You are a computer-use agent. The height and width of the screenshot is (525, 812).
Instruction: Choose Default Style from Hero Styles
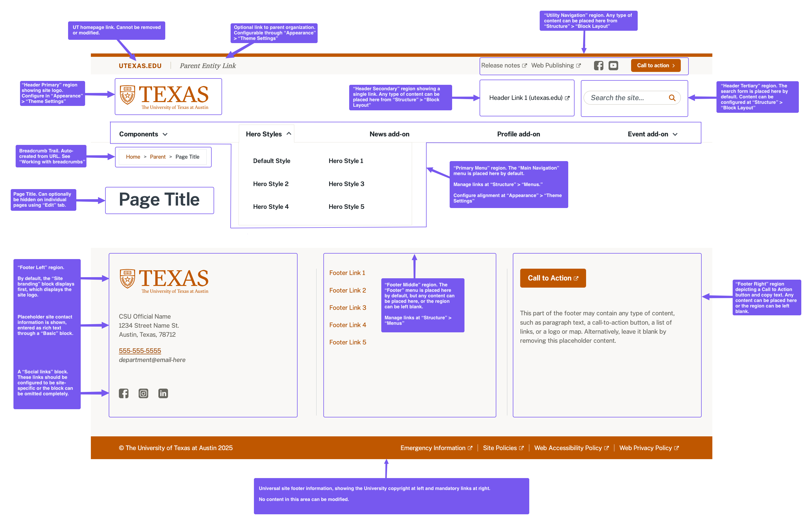271,161
